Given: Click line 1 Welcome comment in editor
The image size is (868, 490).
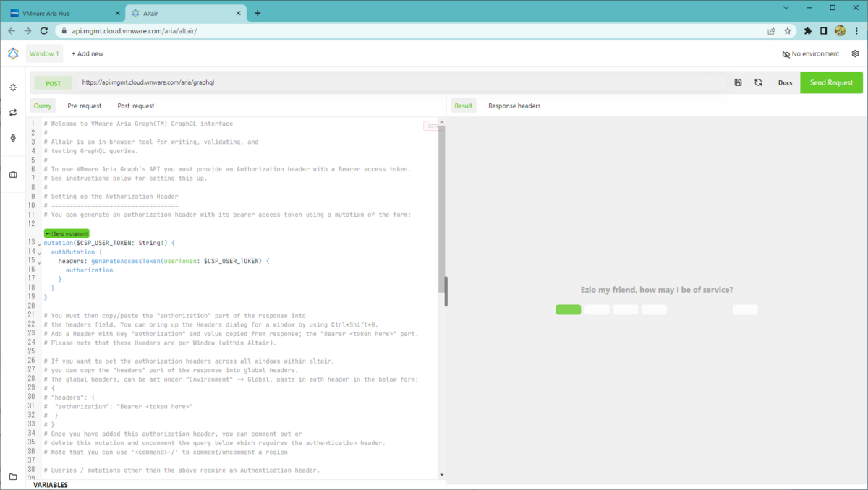Looking at the screenshot, I should point(138,124).
